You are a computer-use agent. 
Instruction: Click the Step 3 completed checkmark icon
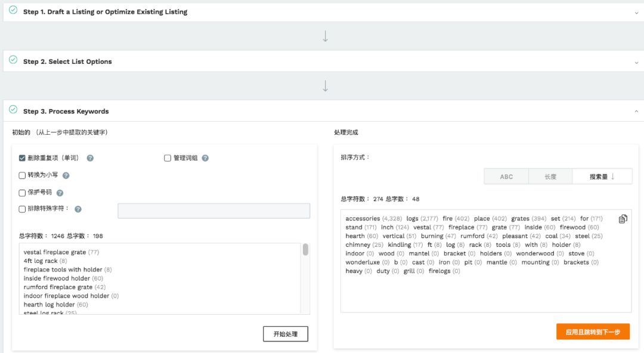13,109
